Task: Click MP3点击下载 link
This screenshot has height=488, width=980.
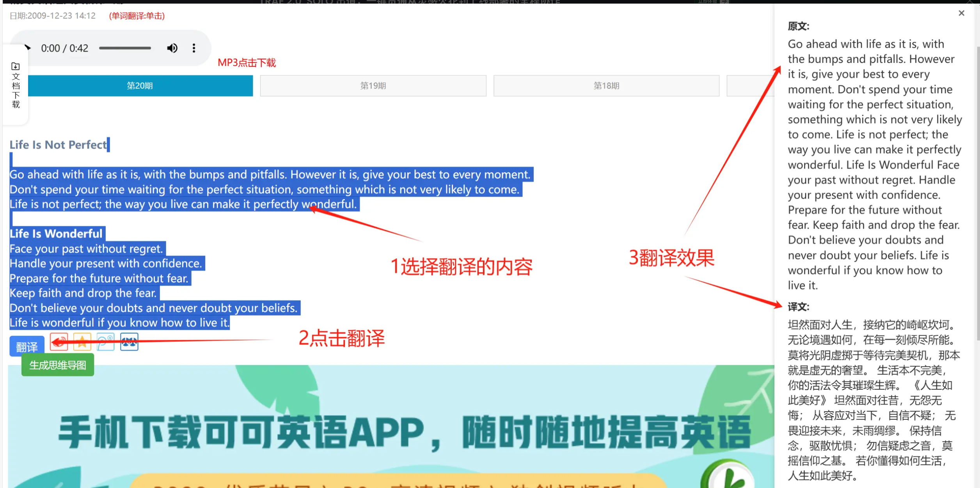Action: (x=247, y=63)
